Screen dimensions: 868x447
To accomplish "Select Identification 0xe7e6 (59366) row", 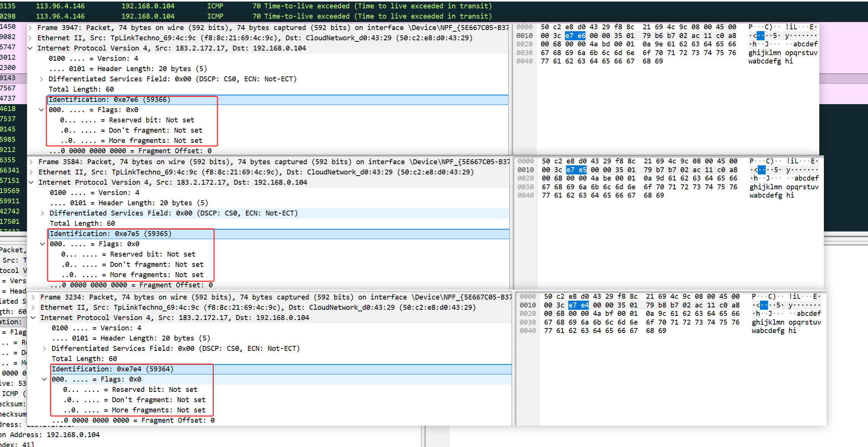I will (x=110, y=100).
